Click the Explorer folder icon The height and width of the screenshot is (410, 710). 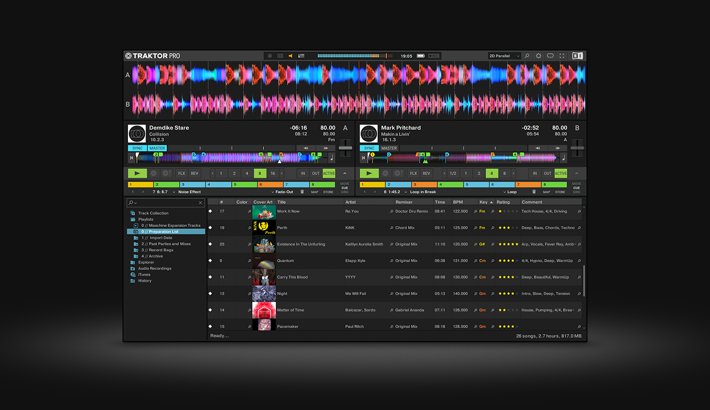(x=133, y=262)
